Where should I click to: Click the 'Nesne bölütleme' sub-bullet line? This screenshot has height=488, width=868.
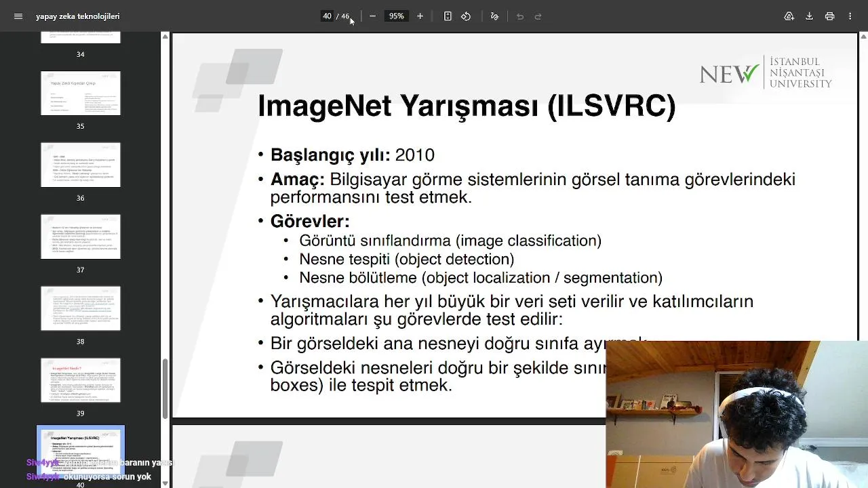pyautogui.click(x=481, y=278)
